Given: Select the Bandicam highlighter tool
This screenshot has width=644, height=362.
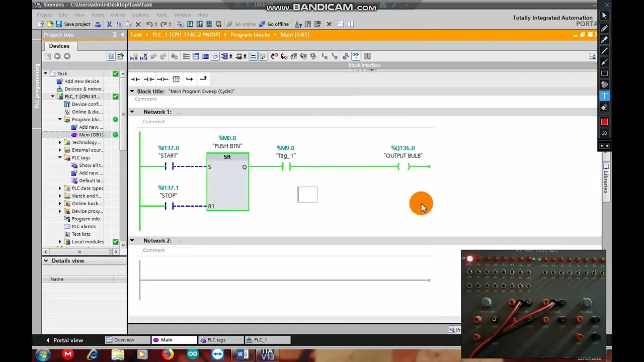Looking at the screenshot, I should (x=604, y=39).
